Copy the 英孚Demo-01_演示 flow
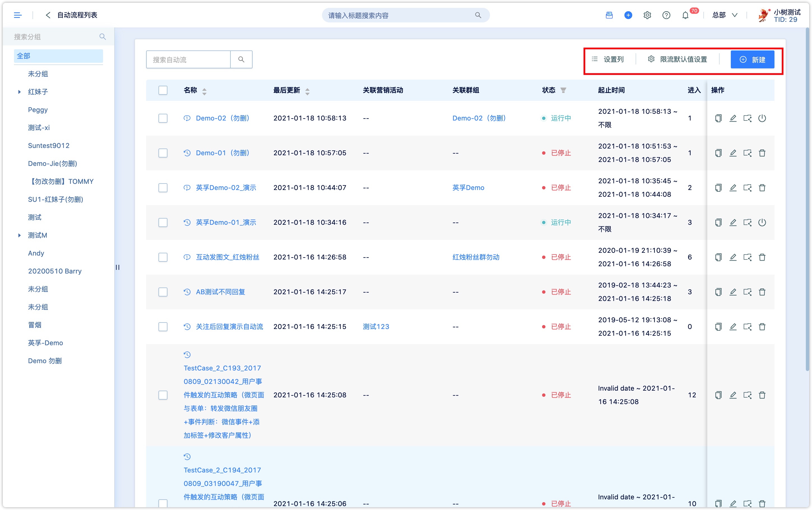The width and height of the screenshot is (812, 510). [718, 222]
